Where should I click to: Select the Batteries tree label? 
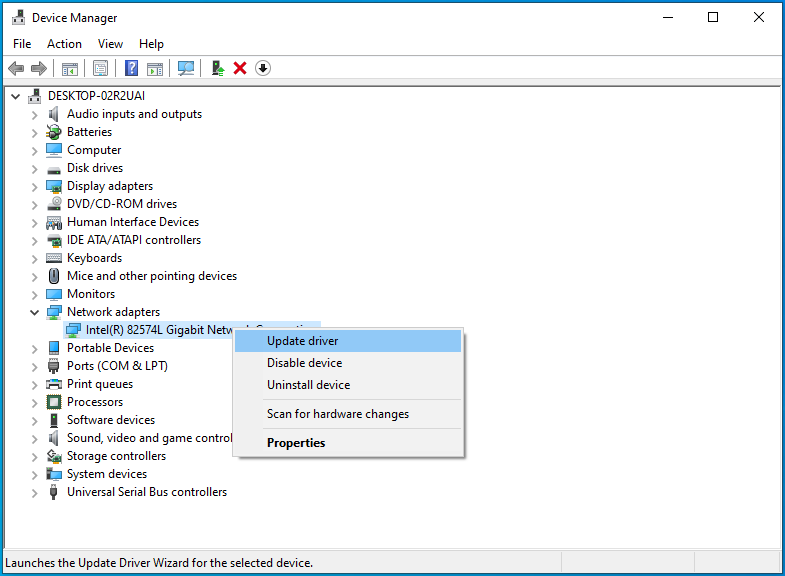[x=90, y=132]
